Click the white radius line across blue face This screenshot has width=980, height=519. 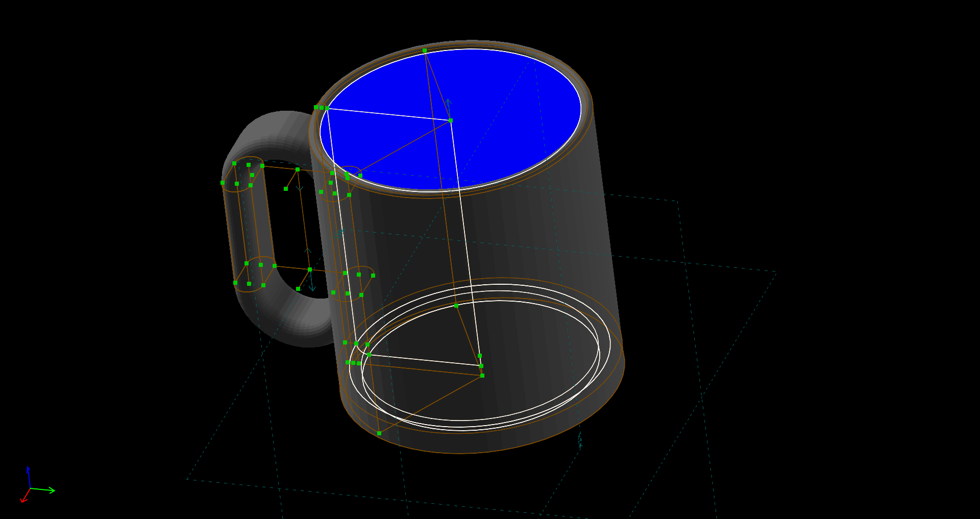tap(388, 114)
